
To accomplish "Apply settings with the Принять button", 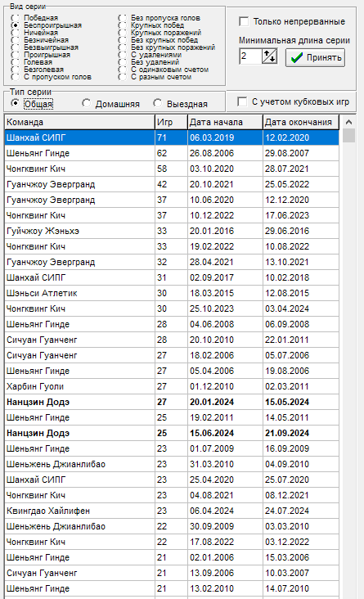I will click(x=315, y=57).
